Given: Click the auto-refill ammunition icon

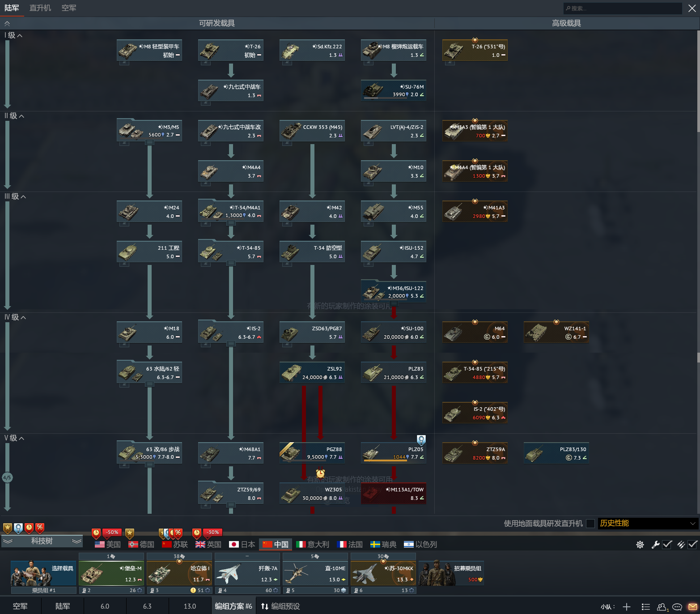Looking at the screenshot, I should point(681,545).
